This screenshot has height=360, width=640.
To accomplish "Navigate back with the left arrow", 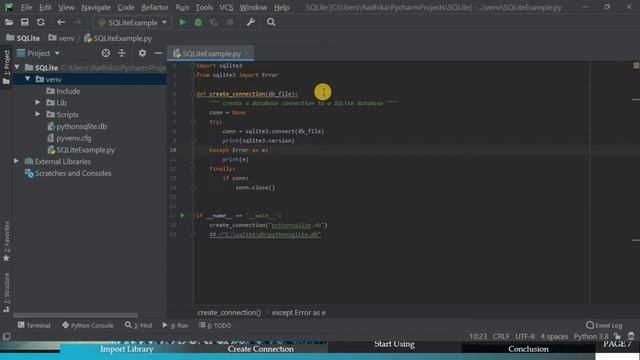I will pos(61,22).
